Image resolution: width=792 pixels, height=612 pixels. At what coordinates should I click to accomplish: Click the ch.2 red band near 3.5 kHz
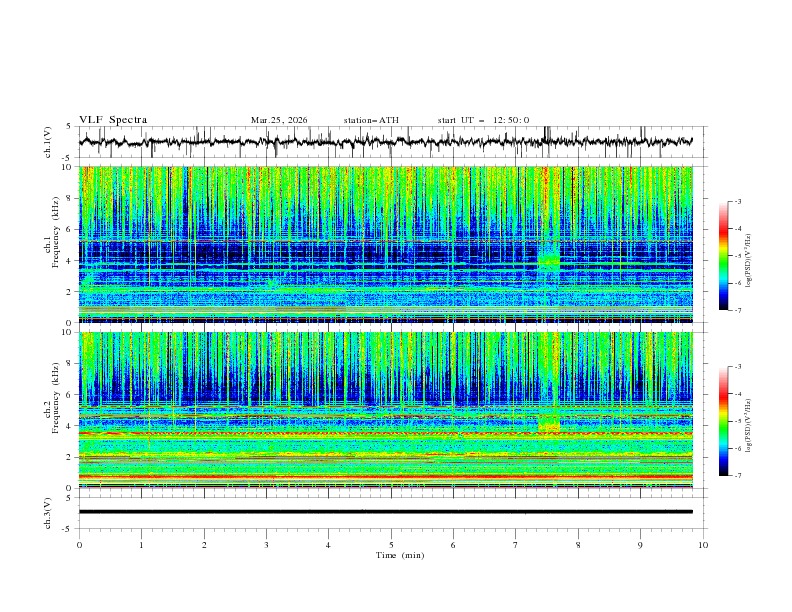tap(385, 433)
